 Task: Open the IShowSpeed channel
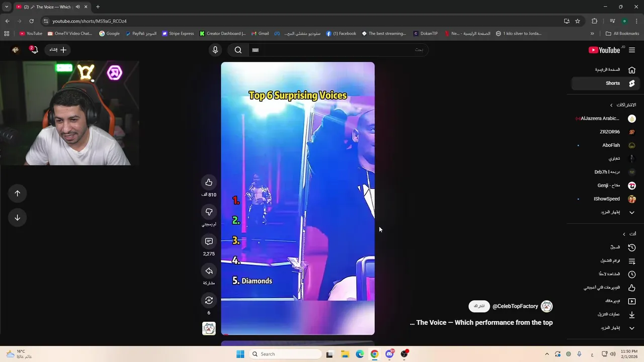click(606, 199)
